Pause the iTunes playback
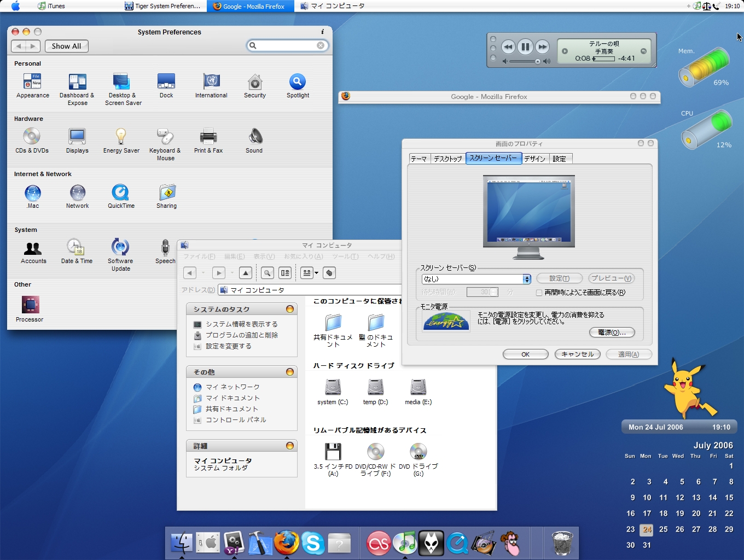This screenshot has height=560, width=744. click(x=525, y=47)
